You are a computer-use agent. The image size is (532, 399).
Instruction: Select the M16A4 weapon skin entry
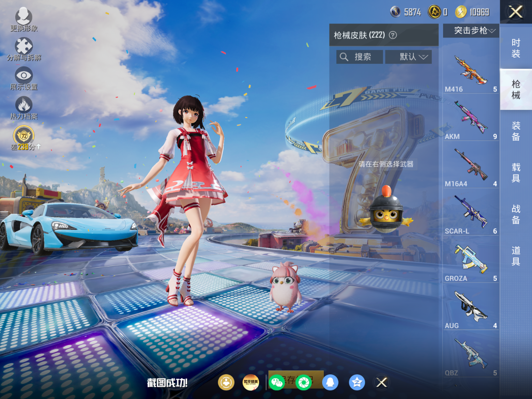click(471, 165)
